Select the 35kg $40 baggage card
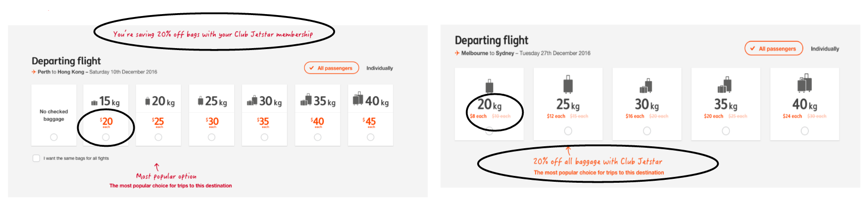 pos(318,115)
